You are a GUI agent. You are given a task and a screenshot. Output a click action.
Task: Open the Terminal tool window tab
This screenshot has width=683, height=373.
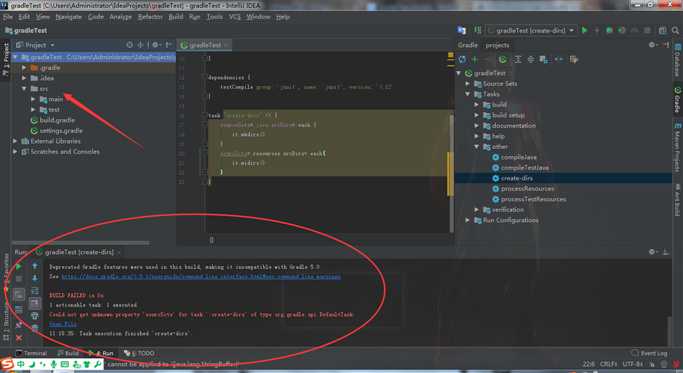tap(31, 353)
